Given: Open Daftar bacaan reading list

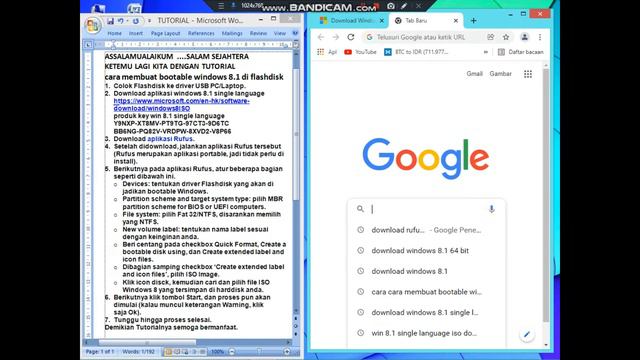Looking at the screenshot, I should pyautogui.click(x=520, y=52).
